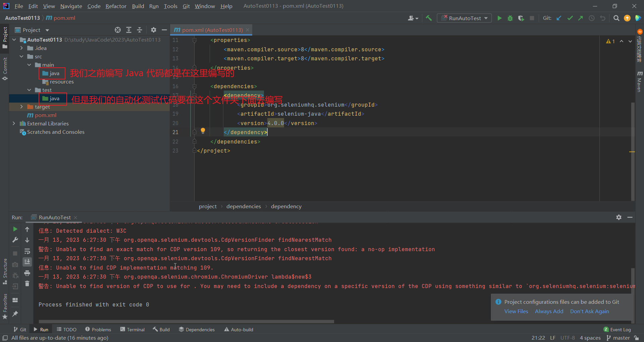This screenshot has height=342, width=644.
Task: Expand all in the Project tree
Action: tap(129, 30)
